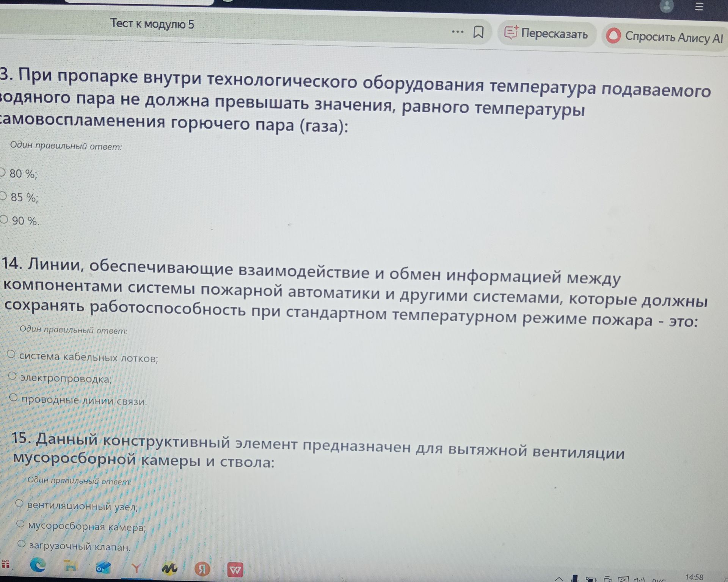The width and height of the screenshot is (728, 582).
Task: Open the WPS Office taskbar icon
Action: (235, 569)
